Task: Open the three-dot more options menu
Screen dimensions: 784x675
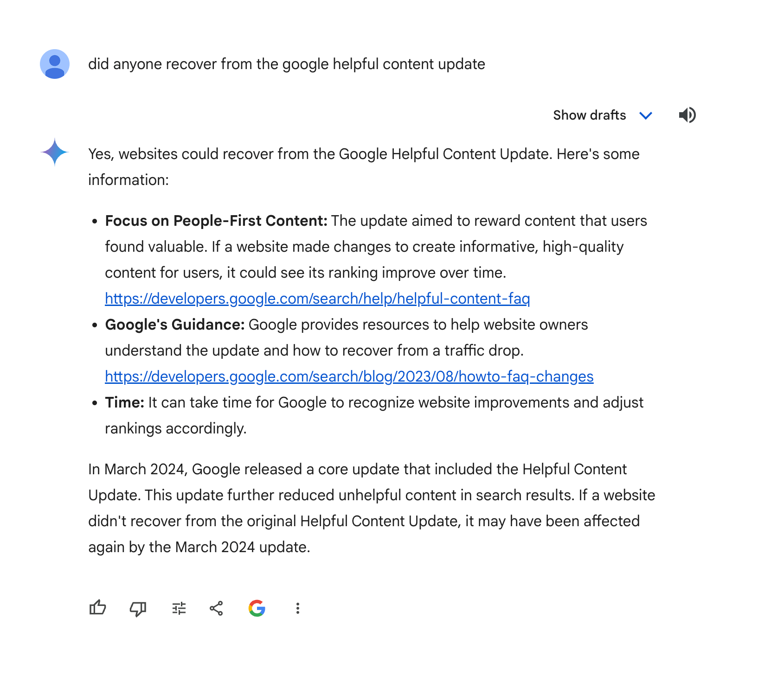Action: 298,608
